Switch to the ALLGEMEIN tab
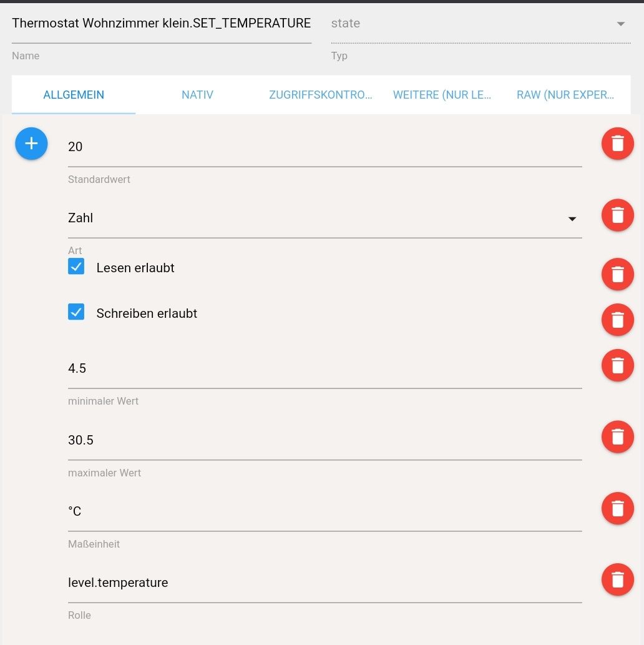644x645 pixels. (x=74, y=95)
